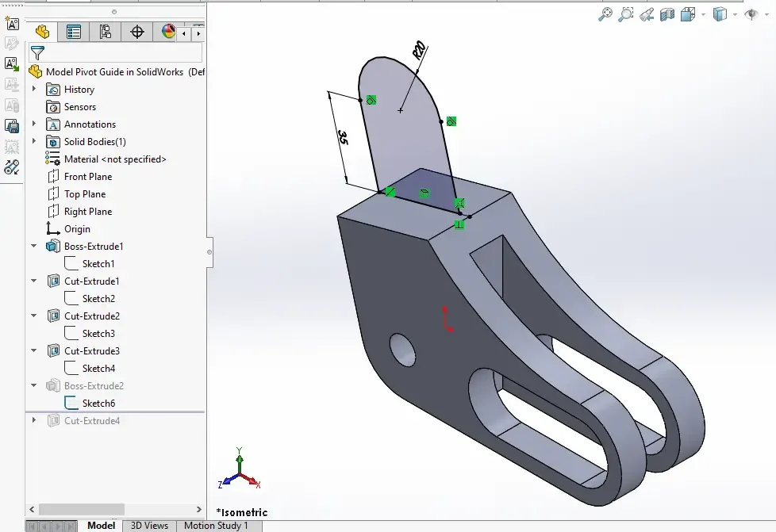
Task: Open the View Orientation dropdown arrow
Action: click(x=703, y=15)
